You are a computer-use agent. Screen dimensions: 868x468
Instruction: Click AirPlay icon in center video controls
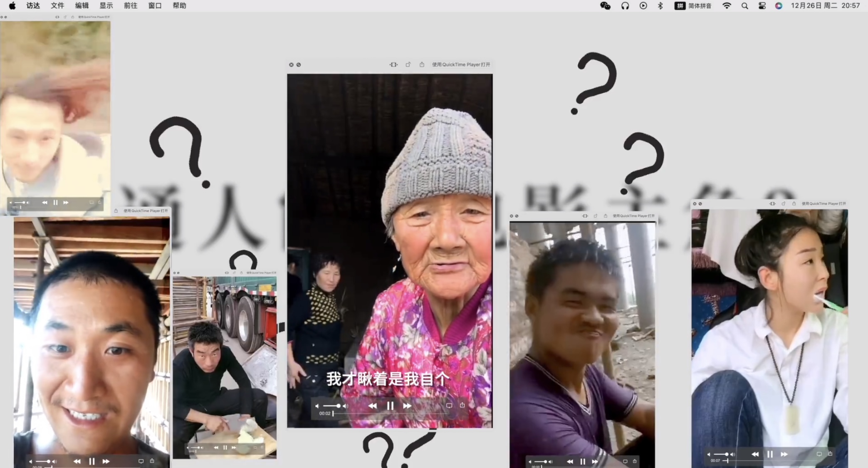(449, 405)
